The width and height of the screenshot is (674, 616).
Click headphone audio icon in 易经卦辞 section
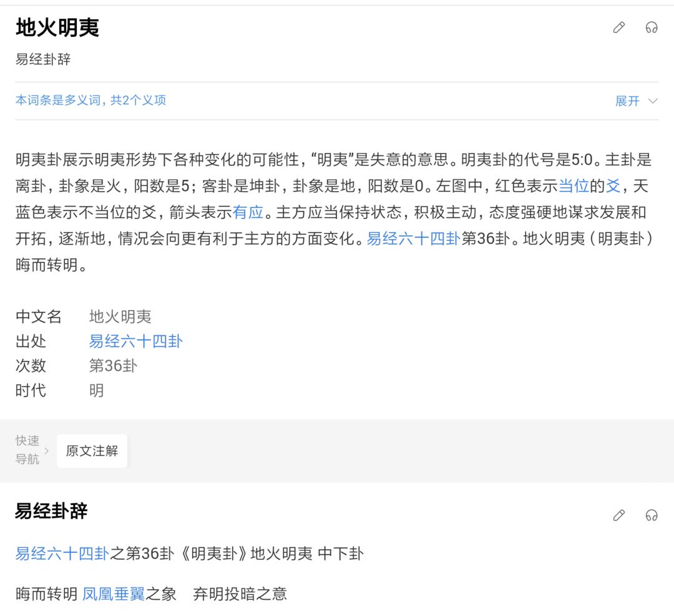coord(652,515)
